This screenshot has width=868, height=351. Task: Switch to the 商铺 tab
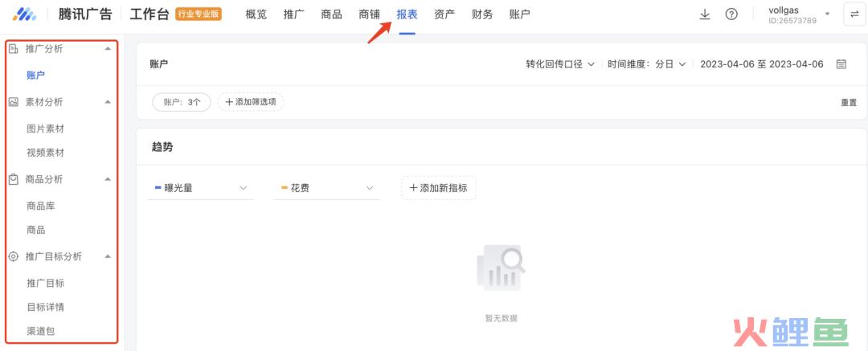tap(369, 15)
